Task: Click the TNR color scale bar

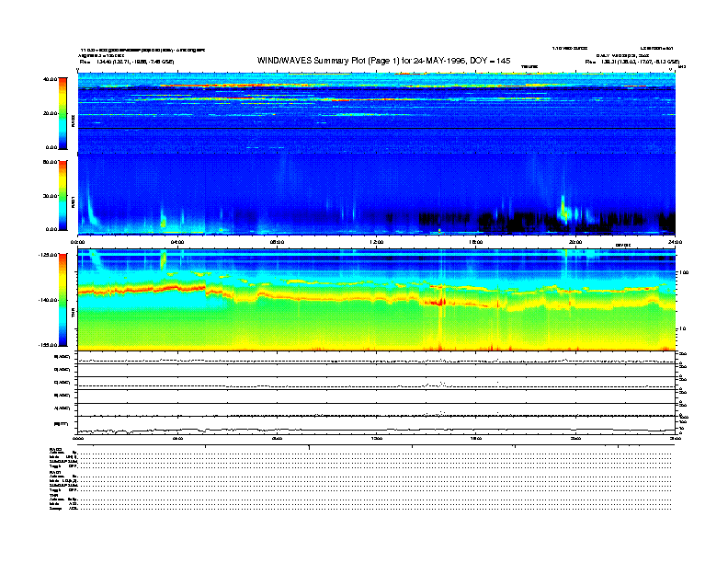Action: point(63,300)
